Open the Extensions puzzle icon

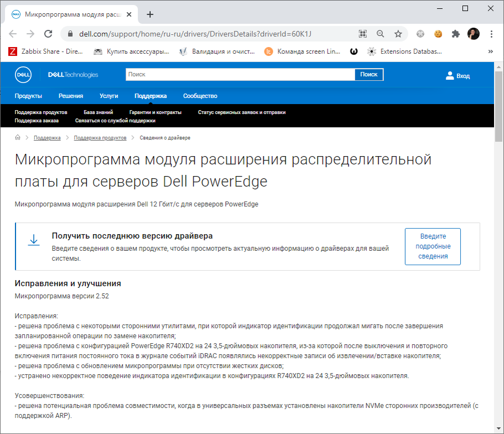[x=455, y=34]
